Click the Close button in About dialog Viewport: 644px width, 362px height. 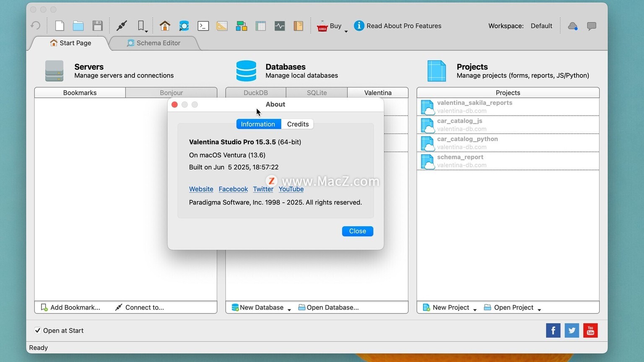point(358,231)
